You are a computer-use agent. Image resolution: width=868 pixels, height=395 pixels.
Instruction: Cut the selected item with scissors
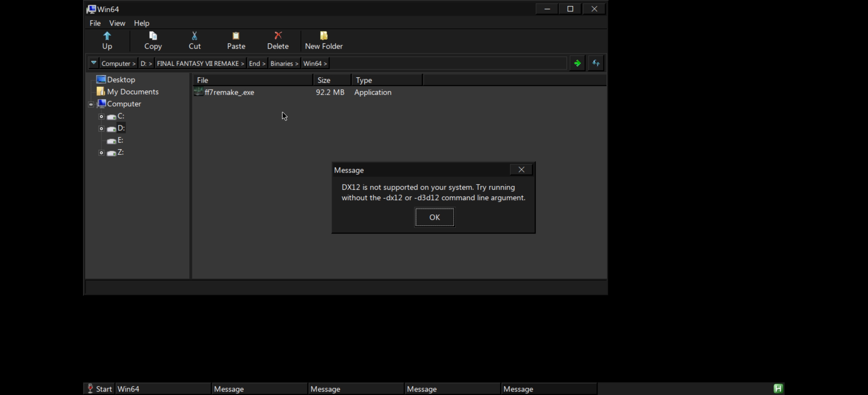point(195,41)
